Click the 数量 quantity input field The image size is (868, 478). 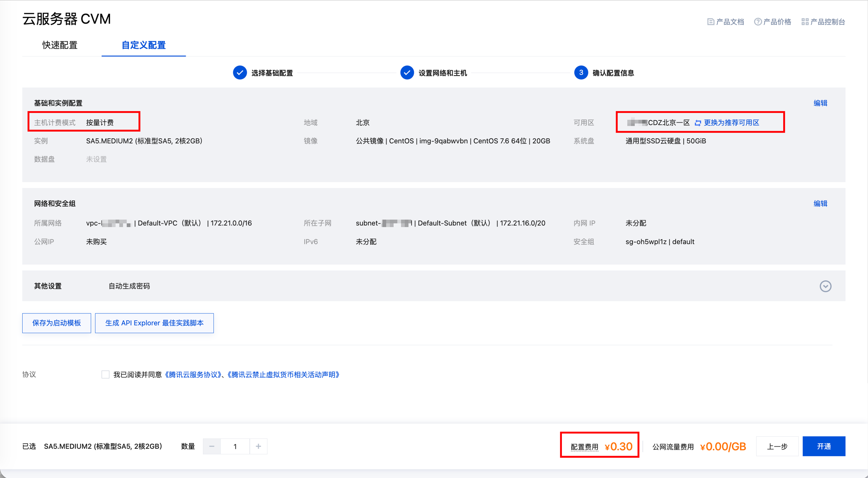pyautogui.click(x=235, y=446)
